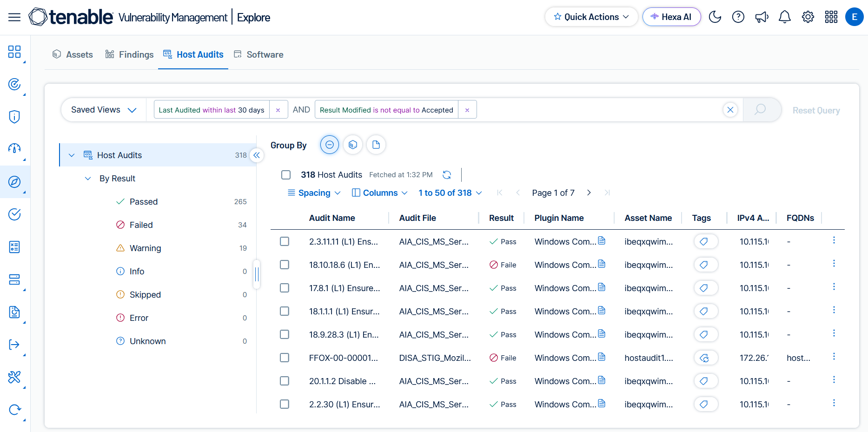Image resolution: width=868 pixels, height=432 pixels.
Task: Switch to the Findings tab
Action: pos(129,54)
